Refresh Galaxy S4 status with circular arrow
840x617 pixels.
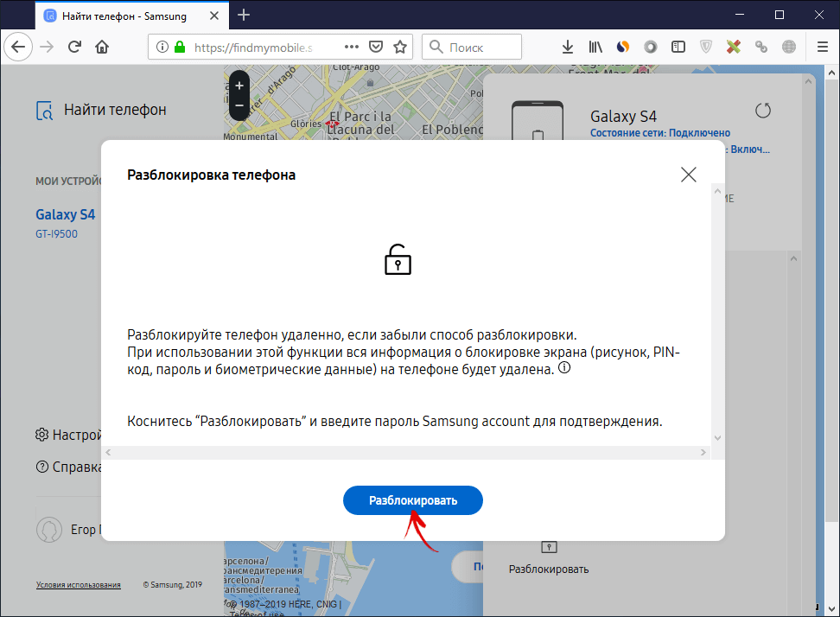[763, 111]
